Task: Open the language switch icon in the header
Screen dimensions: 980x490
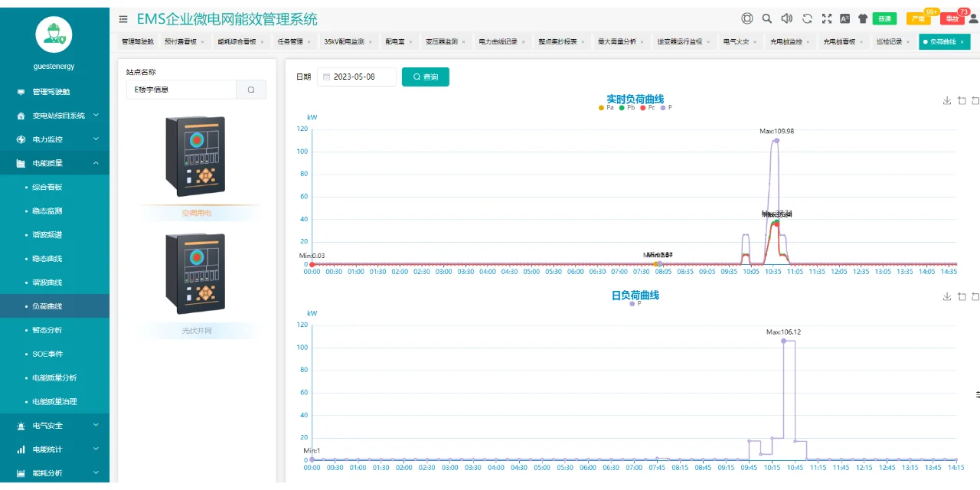Action: tap(845, 18)
